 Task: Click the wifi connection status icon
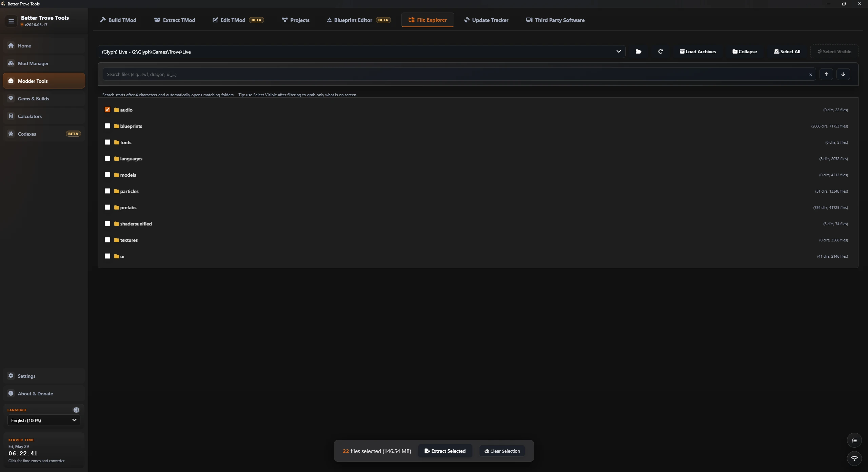coord(854,458)
